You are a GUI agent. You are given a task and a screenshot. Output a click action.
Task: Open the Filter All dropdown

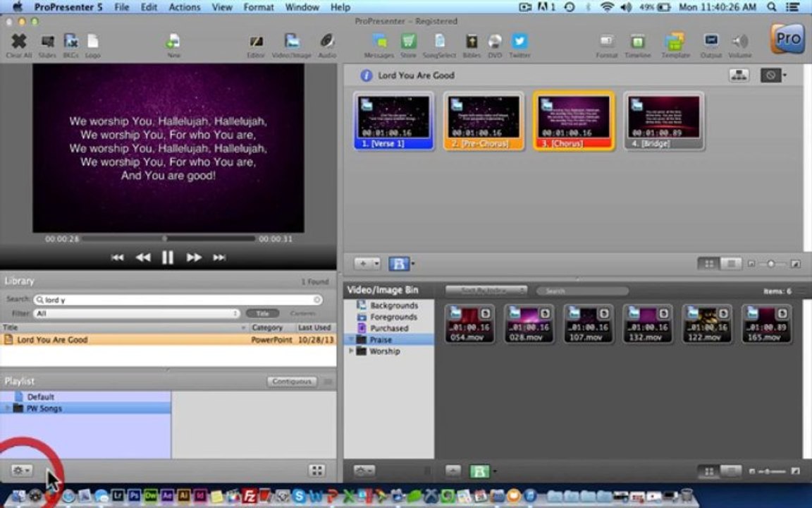(x=137, y=313)
